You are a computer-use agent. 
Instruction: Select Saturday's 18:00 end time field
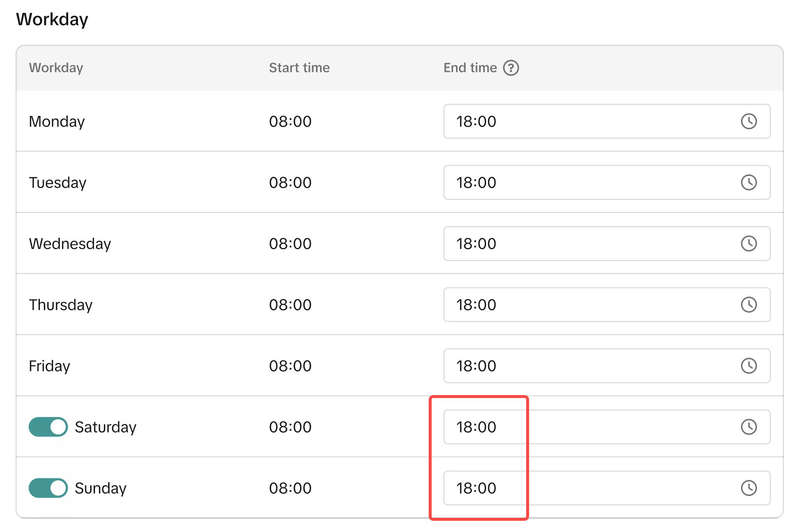point(585,427)
